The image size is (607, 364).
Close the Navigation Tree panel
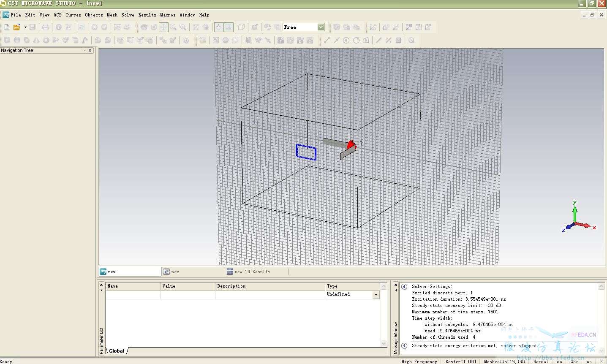click(90, 50)
